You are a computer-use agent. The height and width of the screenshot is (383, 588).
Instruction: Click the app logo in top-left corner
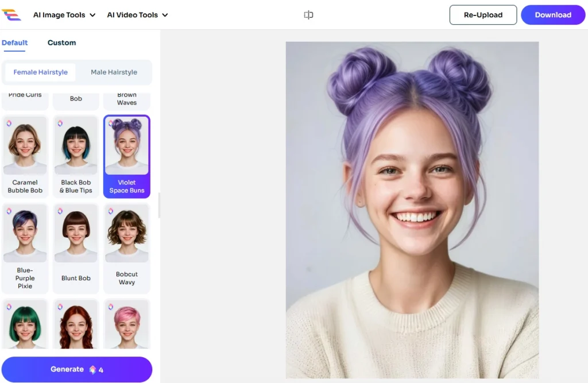(11, 15)
